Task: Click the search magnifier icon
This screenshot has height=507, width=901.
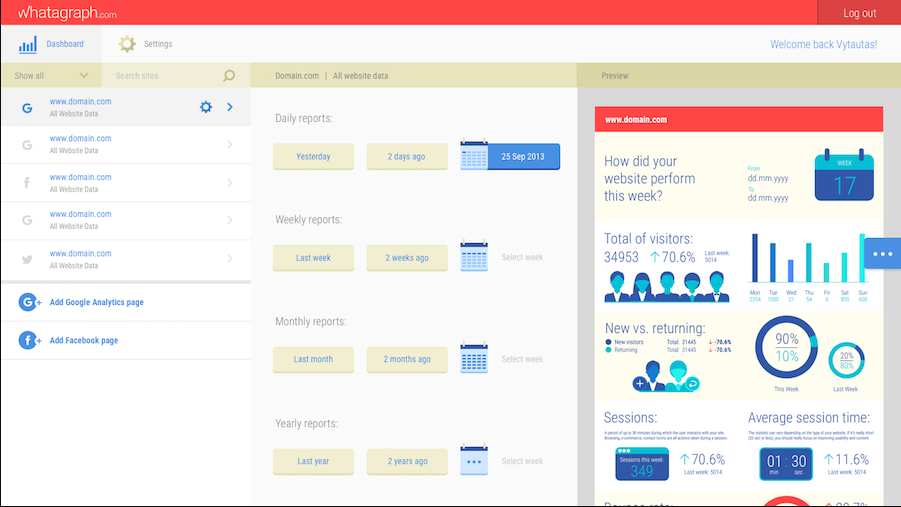Action: (x=229, y=76)
